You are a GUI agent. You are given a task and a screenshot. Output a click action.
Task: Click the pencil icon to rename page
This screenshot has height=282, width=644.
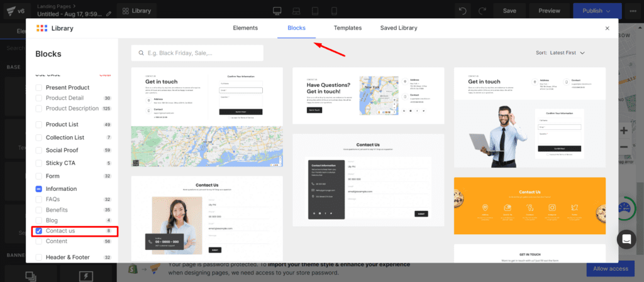pos(108,14)
